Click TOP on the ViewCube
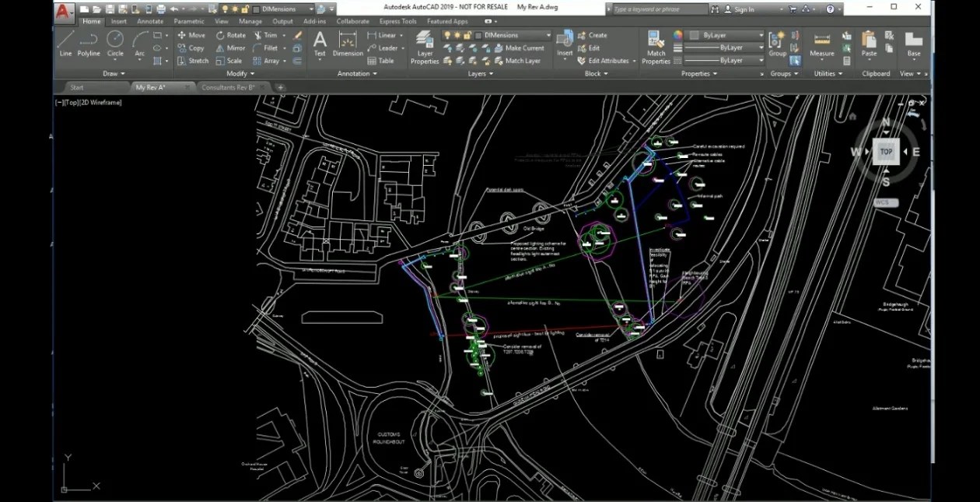Screen dimensions: 980x502 pos(885,152)
